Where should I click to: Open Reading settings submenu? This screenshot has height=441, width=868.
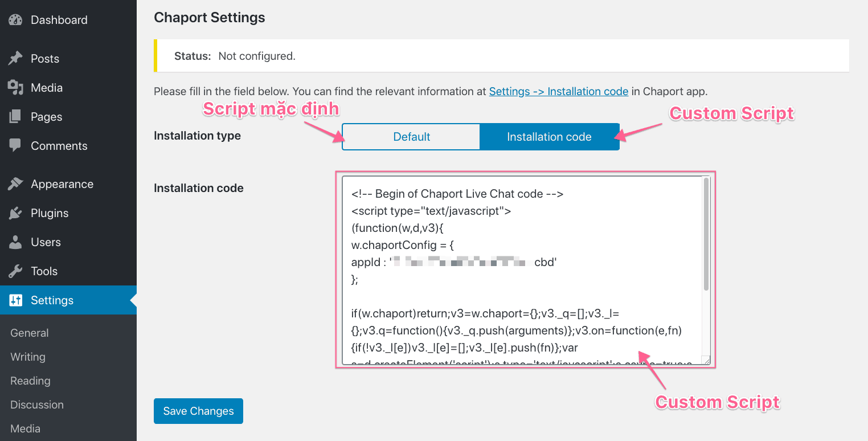(x=30, y=381)
